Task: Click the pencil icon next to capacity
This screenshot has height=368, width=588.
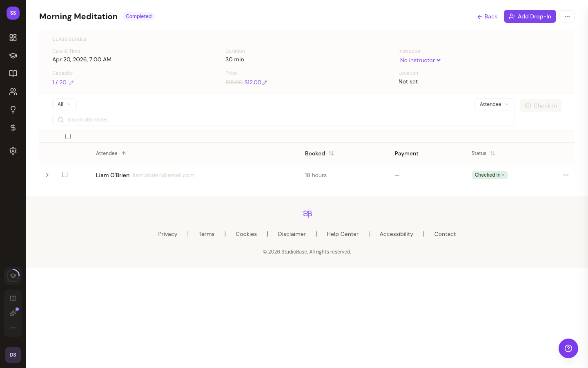Action: click(x=71, y=83)
